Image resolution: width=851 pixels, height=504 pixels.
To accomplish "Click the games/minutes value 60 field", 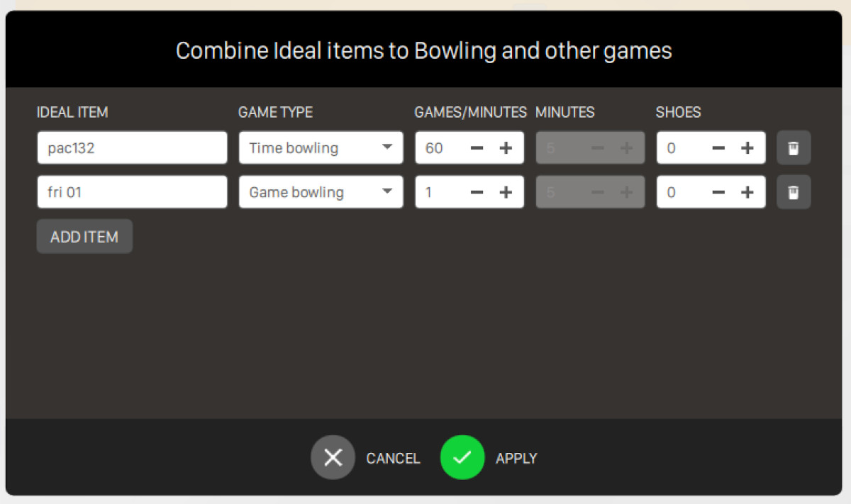I will tap(438, 148).
